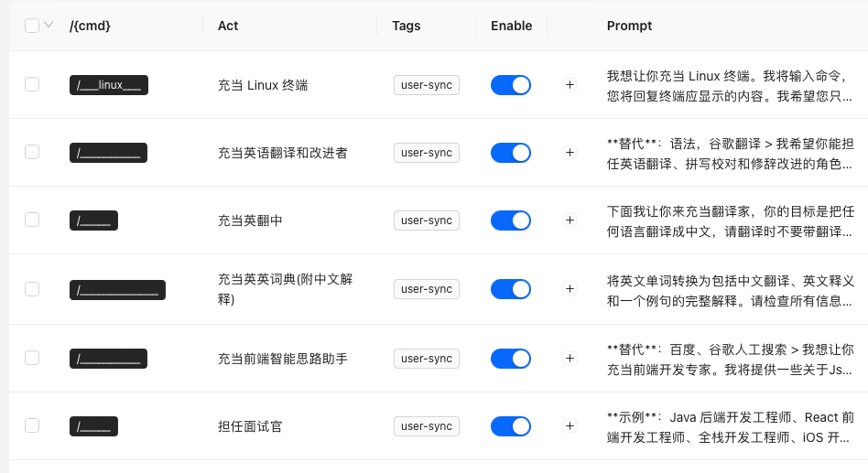Click the prompt beginning 将英文单词转换为
868x473 pixels.
730,290
